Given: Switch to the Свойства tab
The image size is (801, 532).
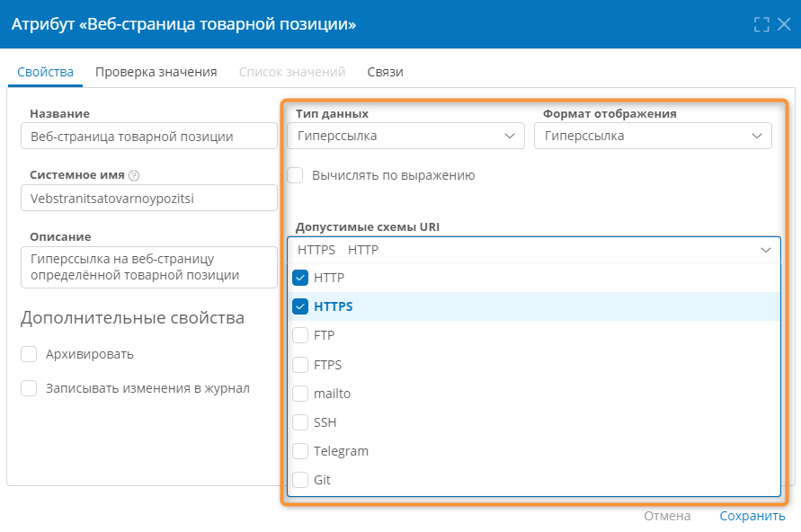Looking at the screenshot, I should coord(46,72).
